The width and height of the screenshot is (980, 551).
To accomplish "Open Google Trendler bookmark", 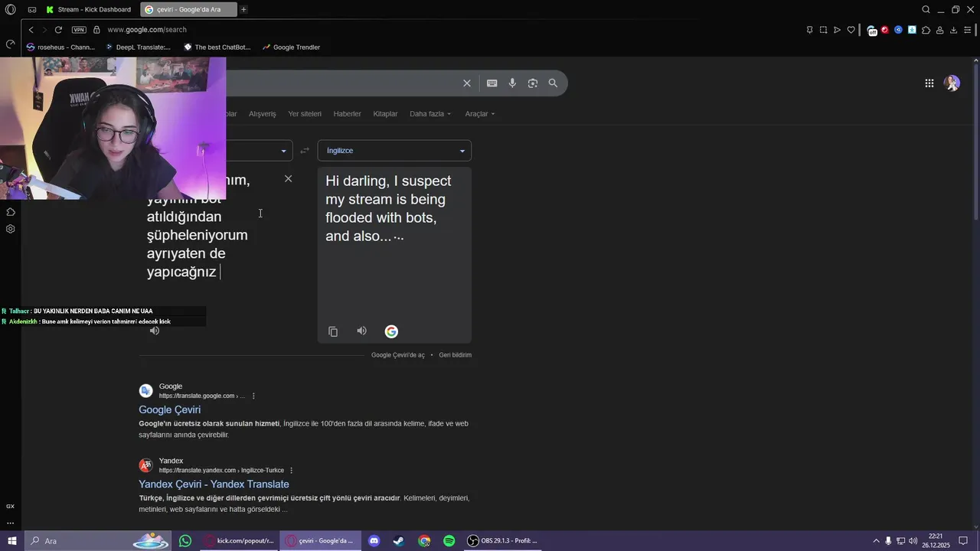I will coord(291,47).
